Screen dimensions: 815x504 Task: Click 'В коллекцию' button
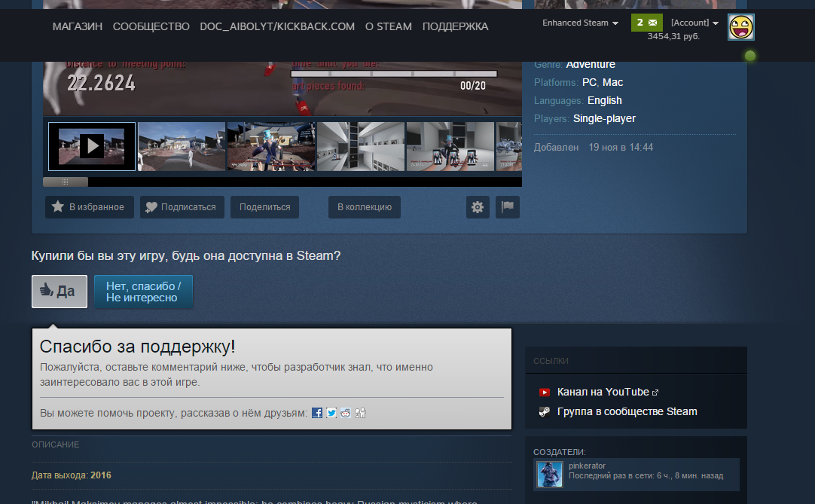[365, 207]
